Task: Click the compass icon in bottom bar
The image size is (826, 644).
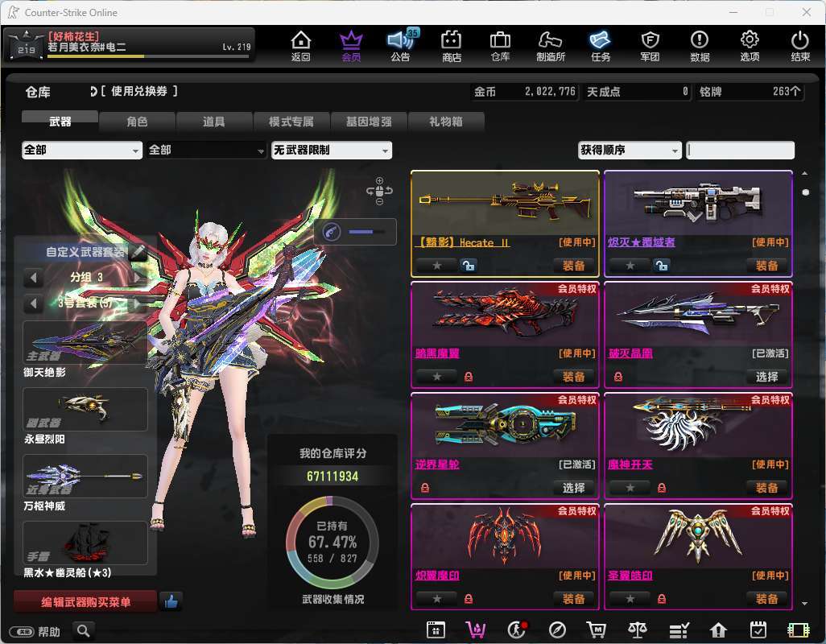Action: [557, 630]
